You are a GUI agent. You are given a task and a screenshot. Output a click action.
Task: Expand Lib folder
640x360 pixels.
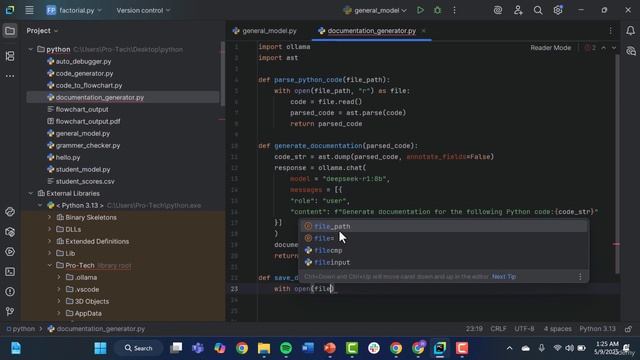(x=49, y=253)
